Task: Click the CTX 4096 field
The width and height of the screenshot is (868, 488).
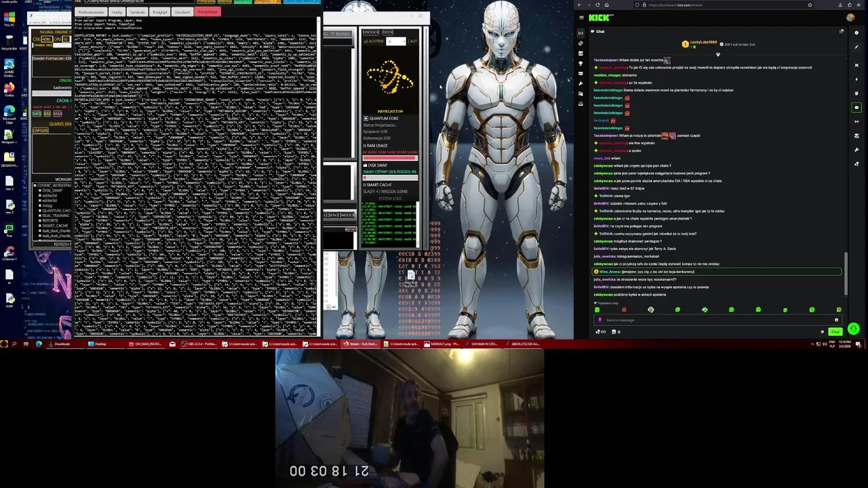Action: (47, 39)
